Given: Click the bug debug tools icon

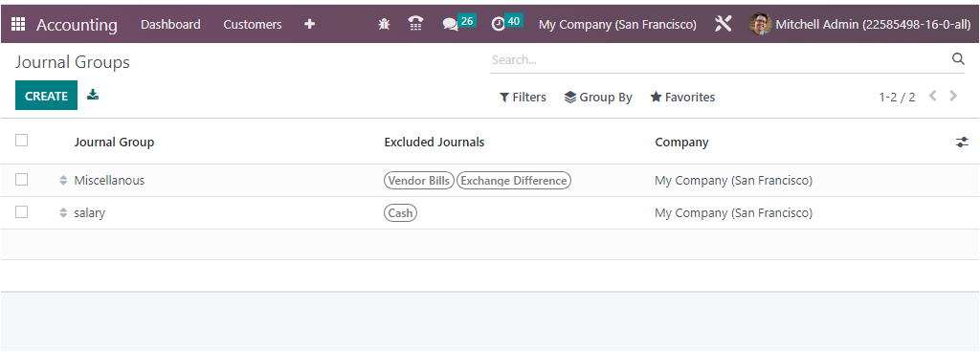Looking at the screenshot, I should [x=384, y=24].
